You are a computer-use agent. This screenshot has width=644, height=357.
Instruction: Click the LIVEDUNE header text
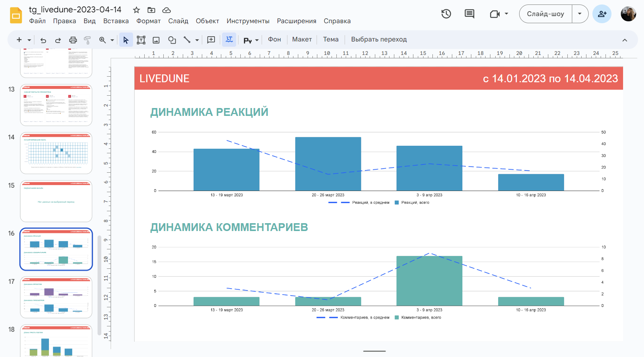tap(164, 79)
